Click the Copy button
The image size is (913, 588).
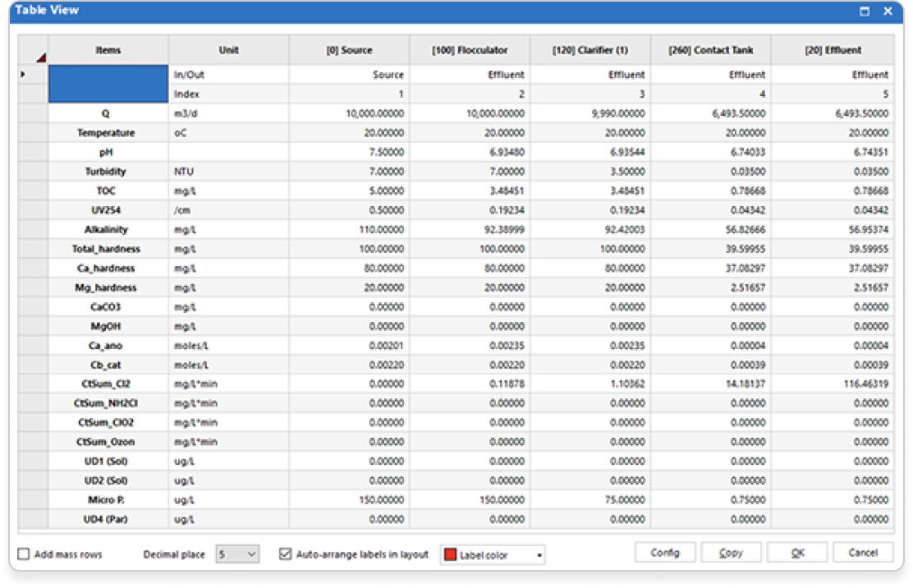tap(731, 553)
